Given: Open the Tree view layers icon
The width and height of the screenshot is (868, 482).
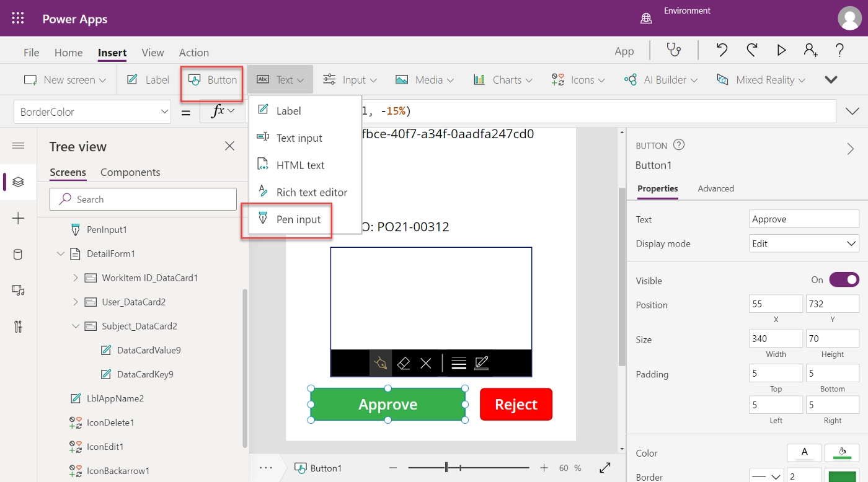Looking at the screenshot, I should click(x=18, y=182).
